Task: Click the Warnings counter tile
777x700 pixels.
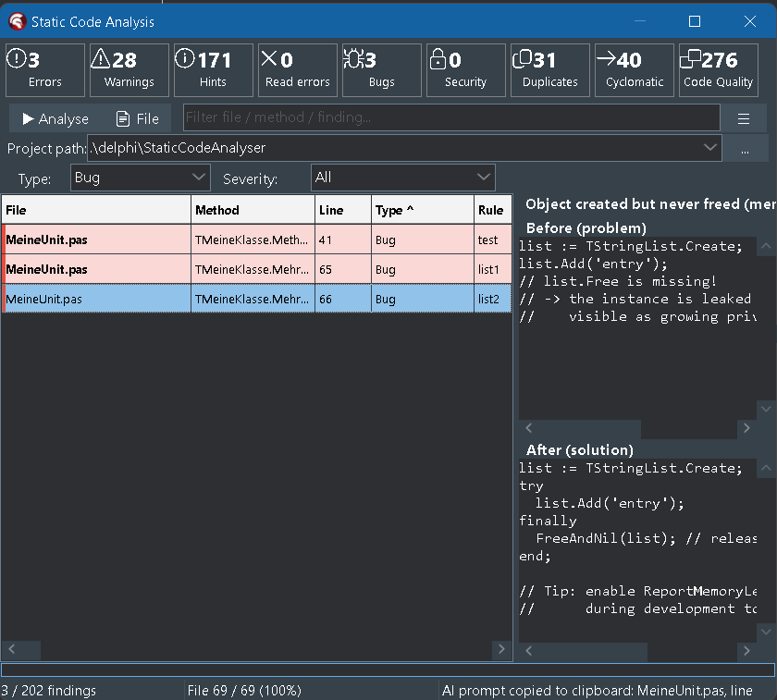Action: pyautogui.click(x=129, y=70)
